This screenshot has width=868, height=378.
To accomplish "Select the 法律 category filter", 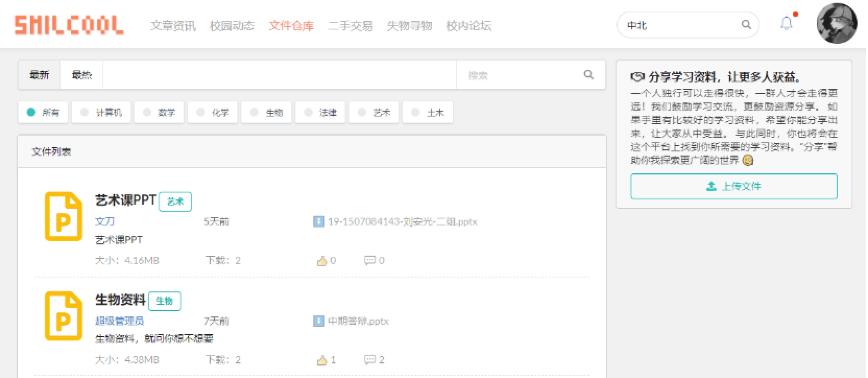I will click(x=320, y=112).
